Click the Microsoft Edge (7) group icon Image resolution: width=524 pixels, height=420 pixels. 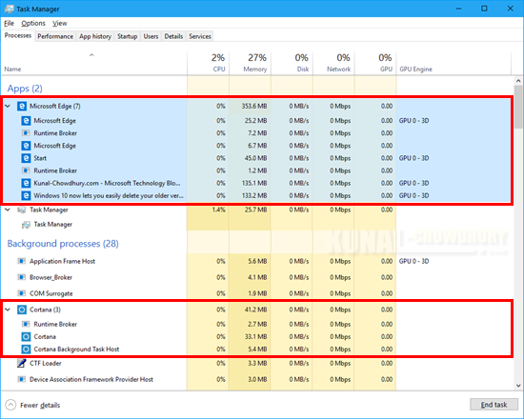pos(22,107)
